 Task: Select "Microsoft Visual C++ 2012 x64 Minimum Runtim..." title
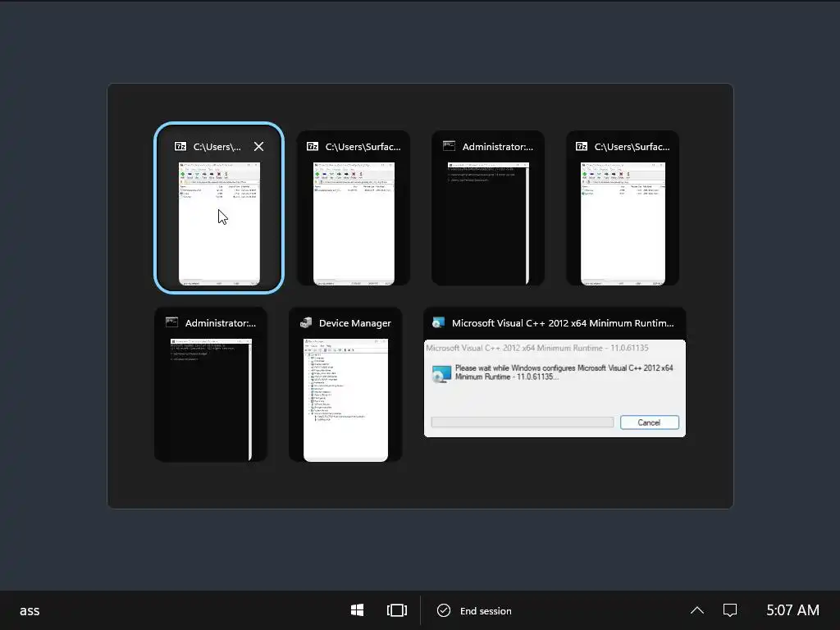click(x=563, y=323)
